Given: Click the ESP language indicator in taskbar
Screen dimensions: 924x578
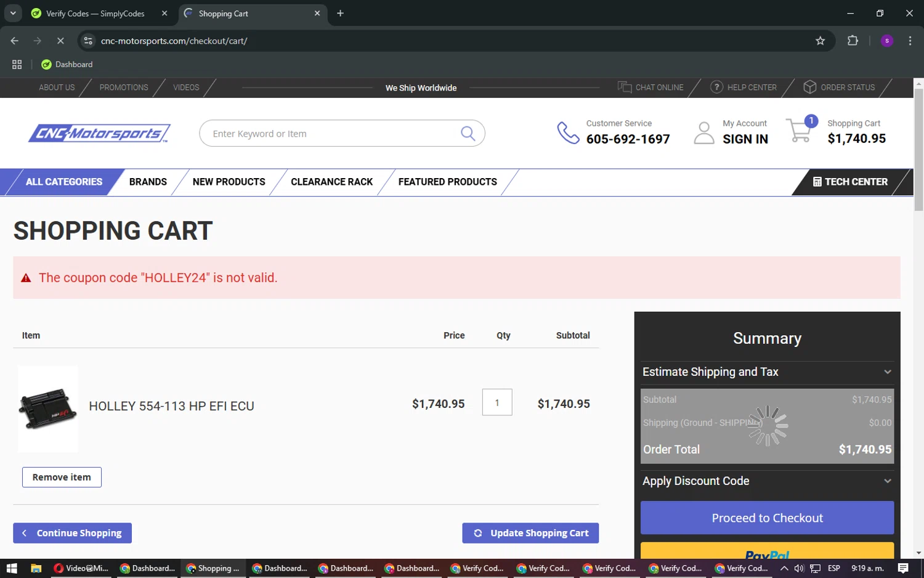Looking at the screenshot, I should pos(833,568).
